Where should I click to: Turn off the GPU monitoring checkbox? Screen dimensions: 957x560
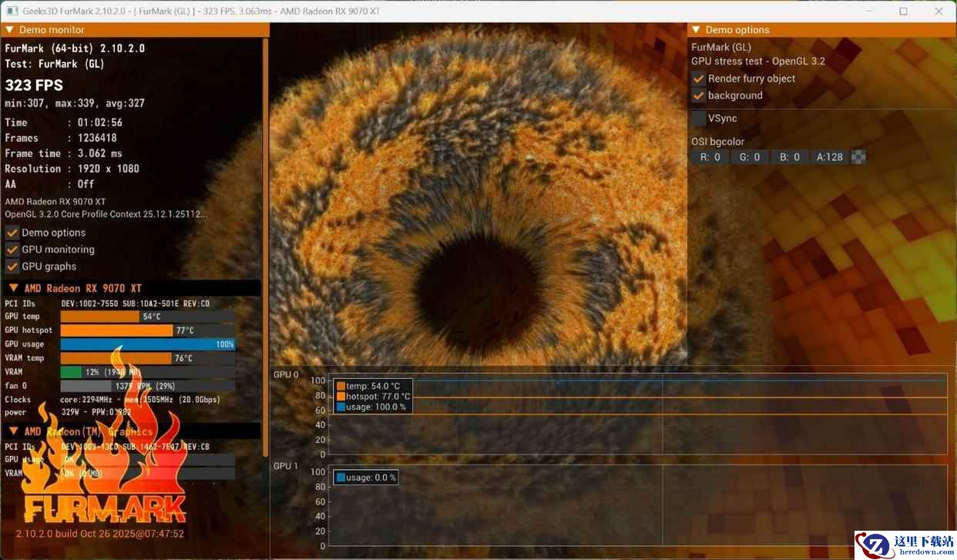tap(12, 250)
